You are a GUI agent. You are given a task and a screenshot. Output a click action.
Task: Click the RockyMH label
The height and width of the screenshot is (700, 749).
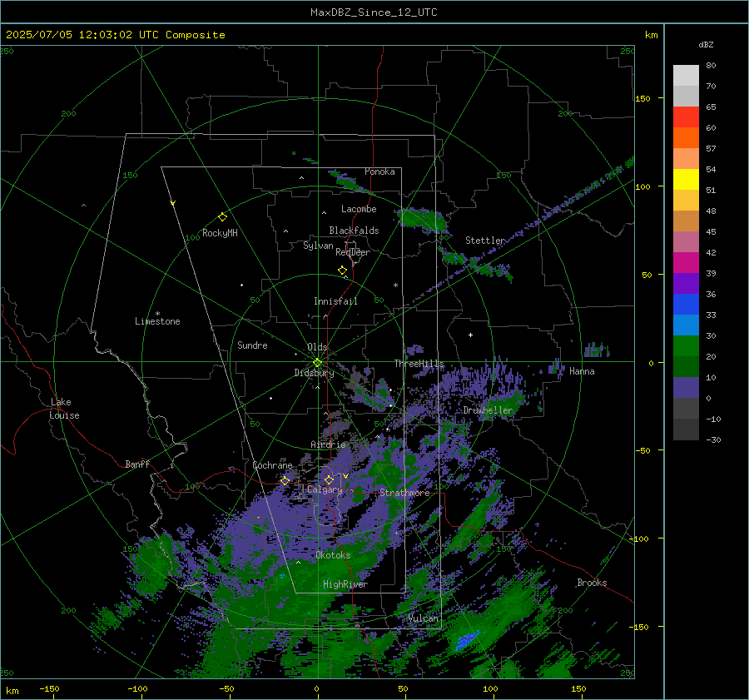[220, 233]
